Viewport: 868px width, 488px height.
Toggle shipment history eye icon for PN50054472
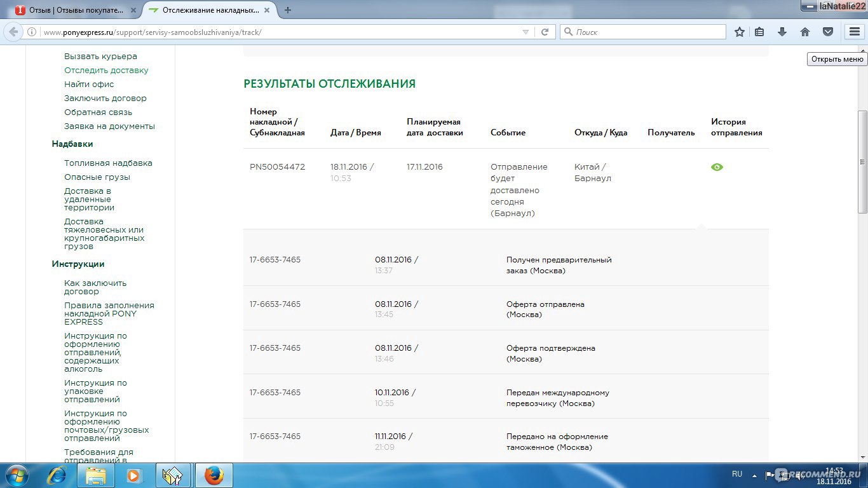pyautogui.click(x=717, y=167)
